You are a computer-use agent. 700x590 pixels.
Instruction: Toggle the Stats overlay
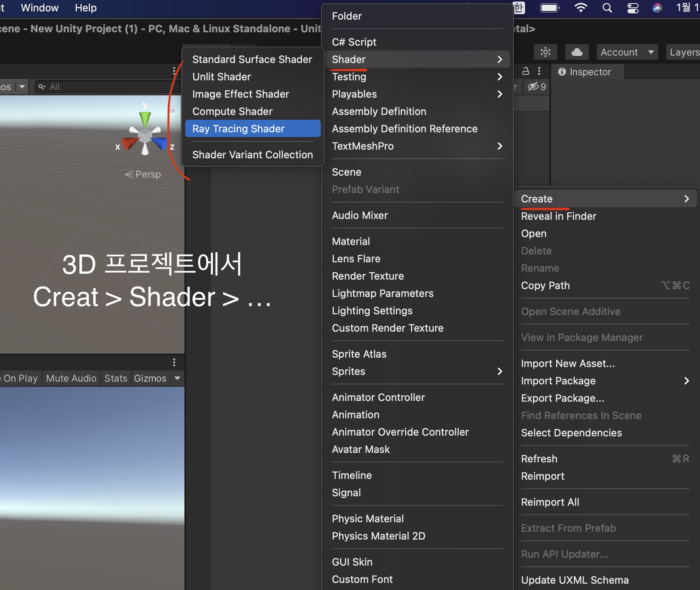click(x=116, y=378)
